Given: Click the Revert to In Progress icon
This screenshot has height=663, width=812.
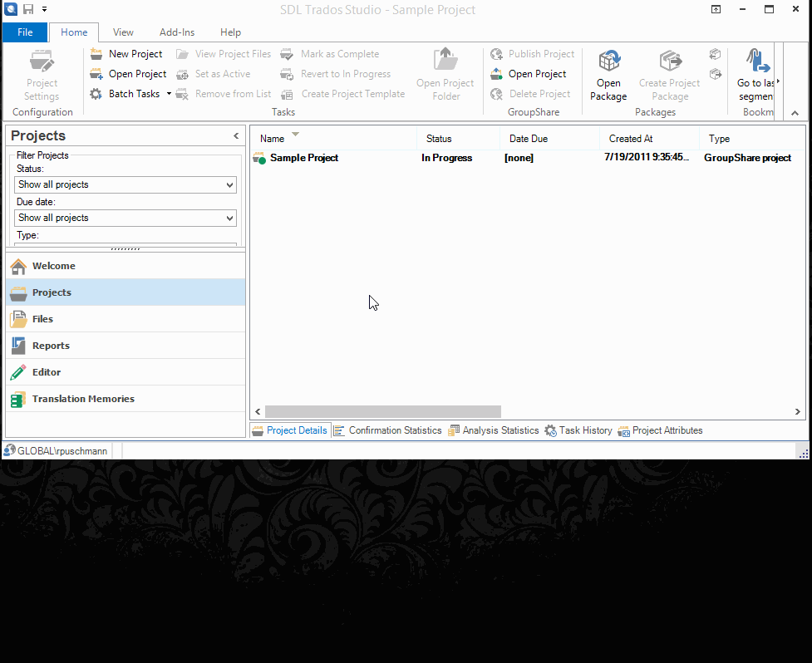Looking at the screenshot, I should point(287,74).
